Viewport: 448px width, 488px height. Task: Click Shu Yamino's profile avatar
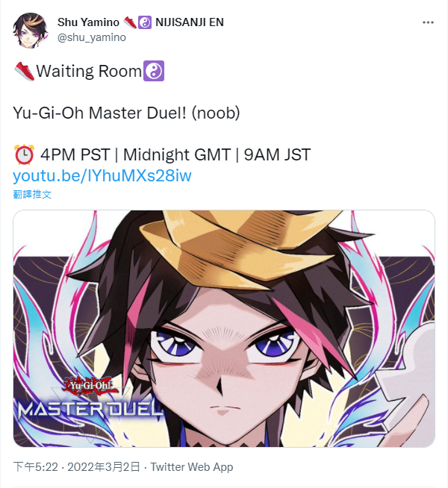pyautogui.click(x=31, y=30)
